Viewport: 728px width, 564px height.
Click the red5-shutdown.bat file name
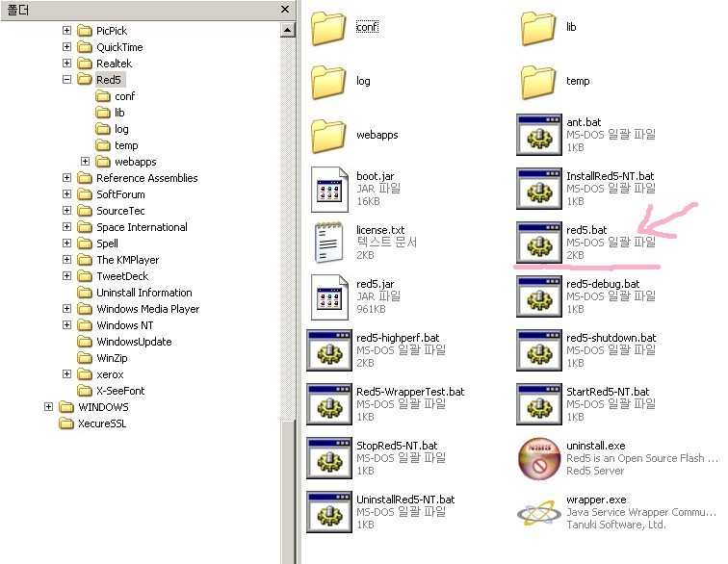[x=611, y=338]
